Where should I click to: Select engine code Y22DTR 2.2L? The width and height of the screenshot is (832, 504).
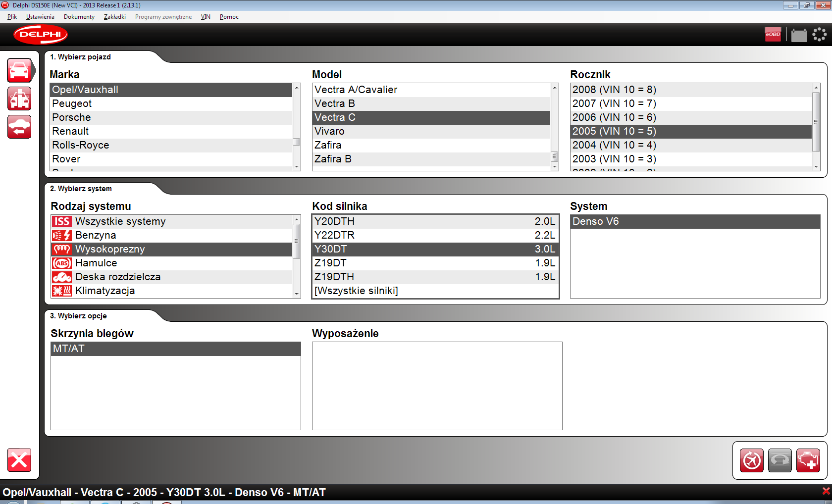point(435,235)
